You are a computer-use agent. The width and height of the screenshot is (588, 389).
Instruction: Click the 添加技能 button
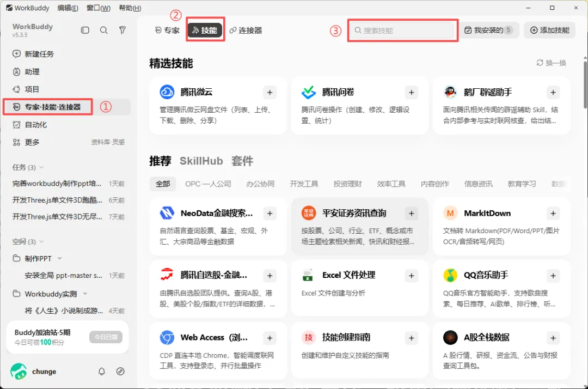pos(550,30)
